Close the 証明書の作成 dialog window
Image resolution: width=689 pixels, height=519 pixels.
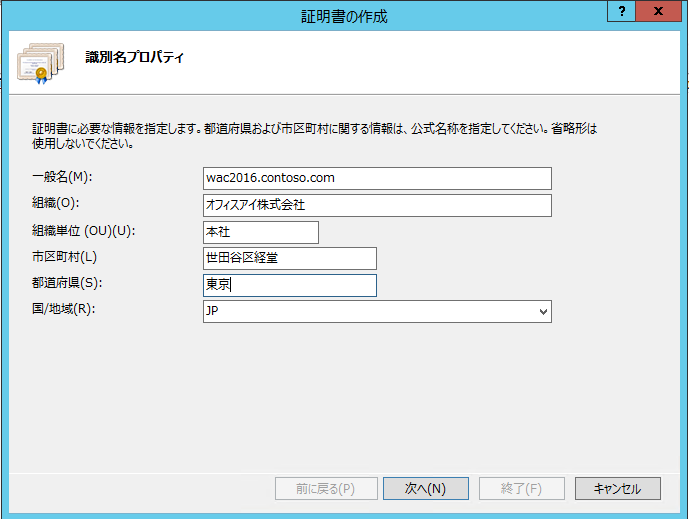[658, 10]
